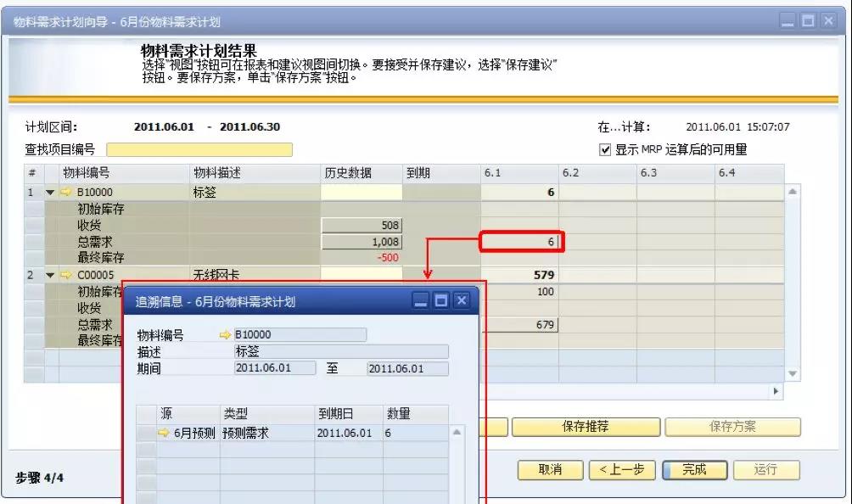The width and height of the screenshot is (852, 504).
Task: Close the 追溯信息 popup window
Action: click(461, 300)
